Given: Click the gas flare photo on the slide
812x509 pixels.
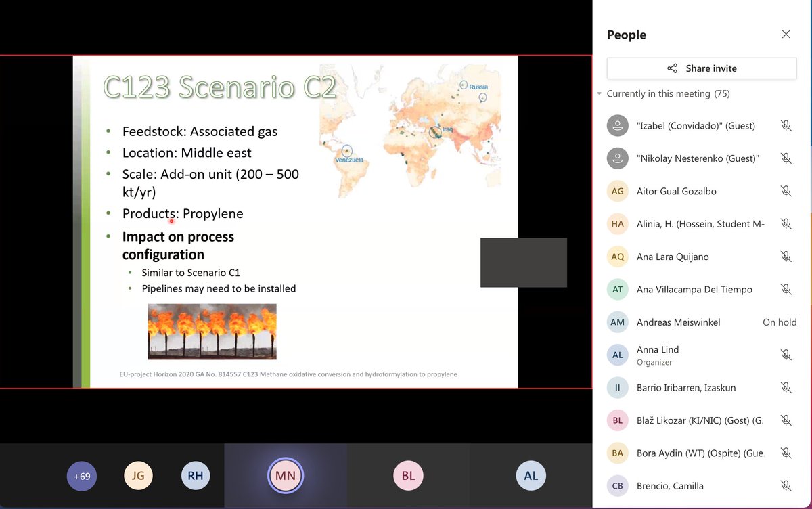Looking at the screenshot, I should (212, 332).
